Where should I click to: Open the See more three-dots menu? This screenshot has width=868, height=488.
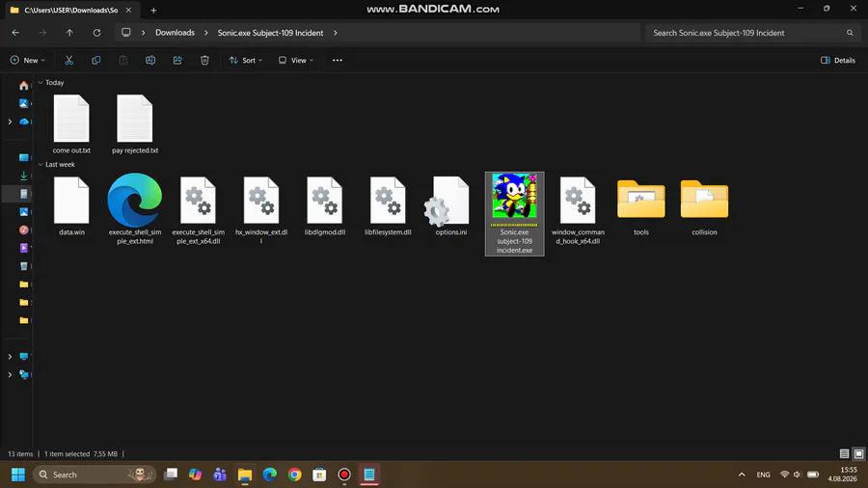338,61
